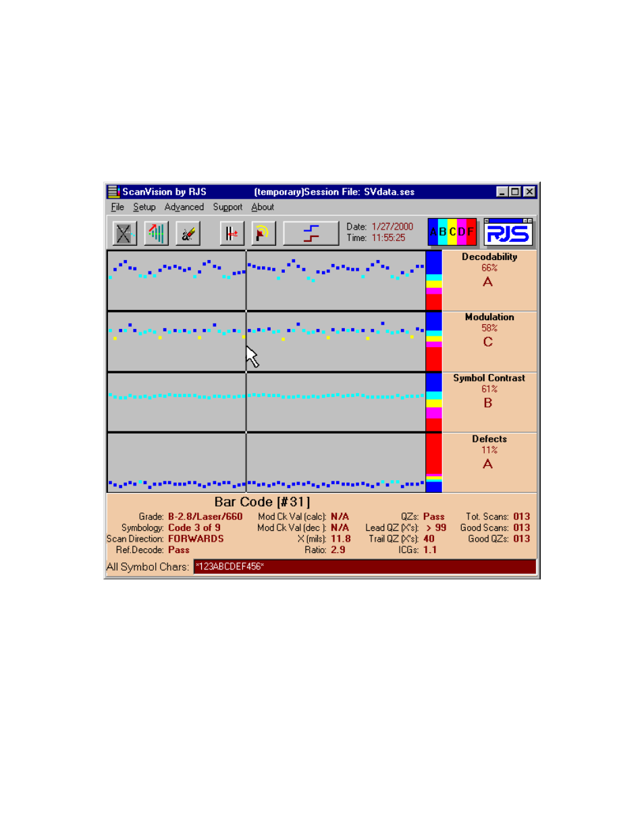Click the Trail QZ value 40
This screenshot has width=644, height=834.
point(429,539)
